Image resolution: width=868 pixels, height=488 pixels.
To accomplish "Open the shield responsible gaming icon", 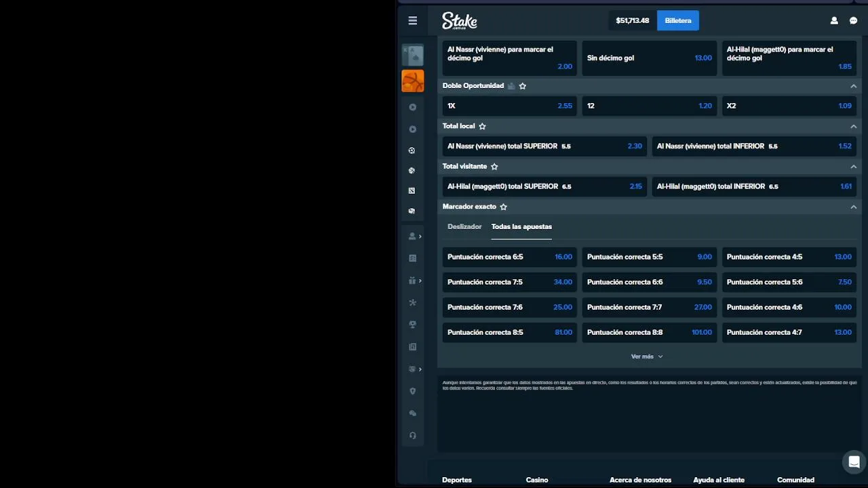I will [412, 391].
